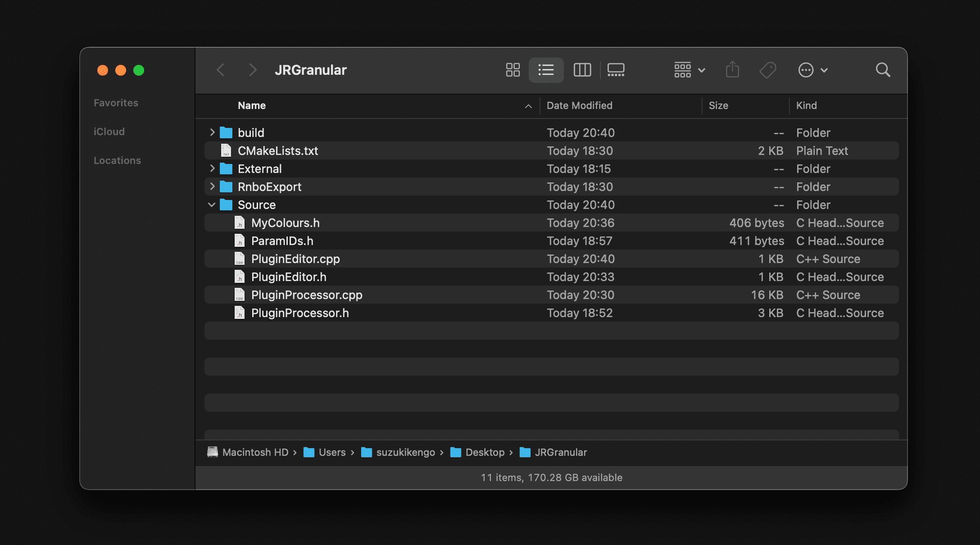The width and height of the screenshot is (980, 545).
Task: Switch to icon view in toolbar
Action: [513, 70]
